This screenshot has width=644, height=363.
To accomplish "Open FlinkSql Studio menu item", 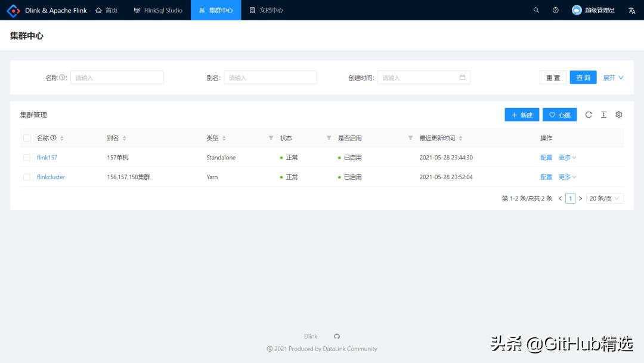I will tap(158, 10).
